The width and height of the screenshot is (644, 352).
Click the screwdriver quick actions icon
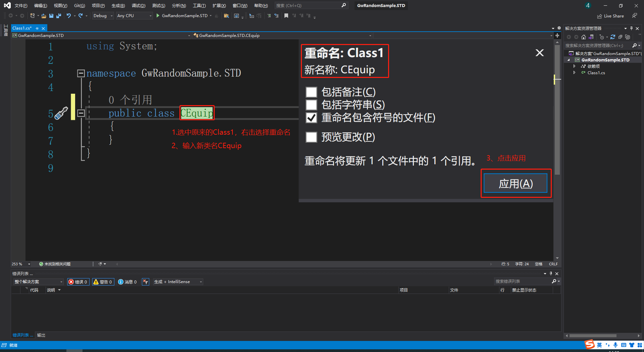(x=61, y=114)
